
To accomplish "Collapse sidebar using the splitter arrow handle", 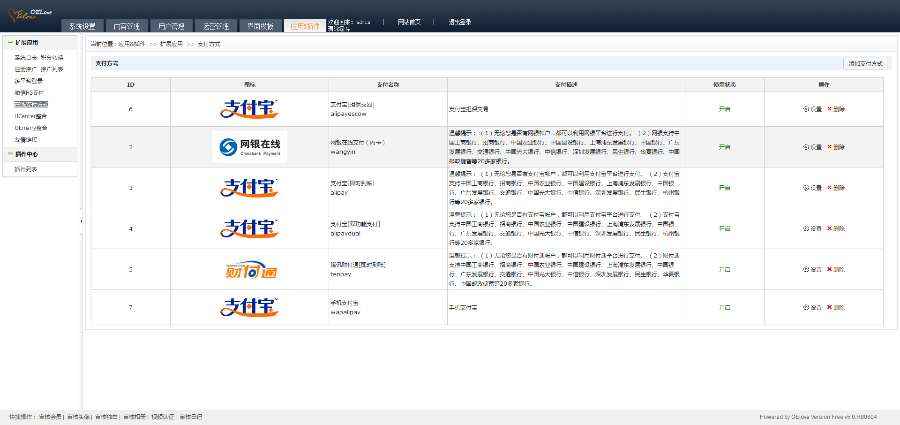I will pos(81,221).
